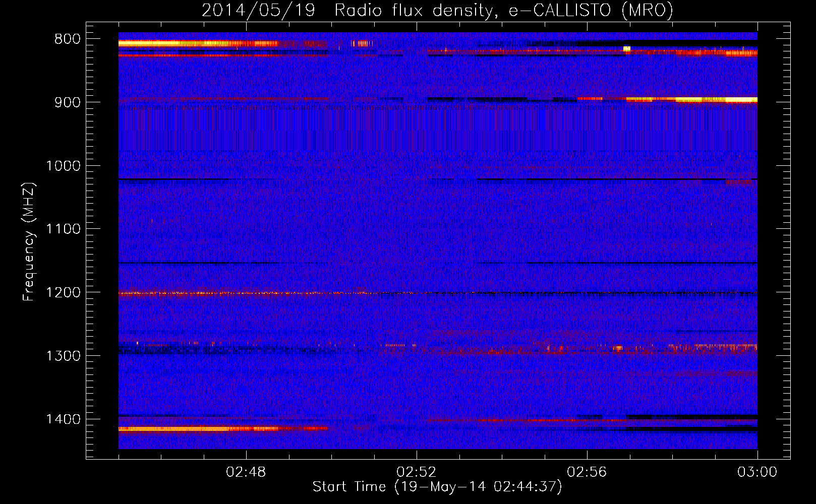Click the 'Start Time (19-May-14 02:44:37)' label
Screen dimensions: 816x504
437,487
